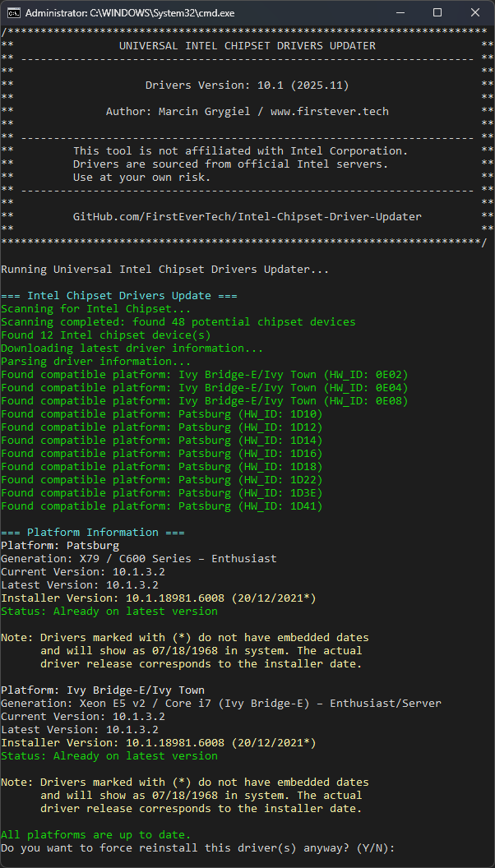The image size is (495, 868).
Task: Click the 'Platform: Ivy Bridge-E/Ivy Town' line
Action: 103,690
